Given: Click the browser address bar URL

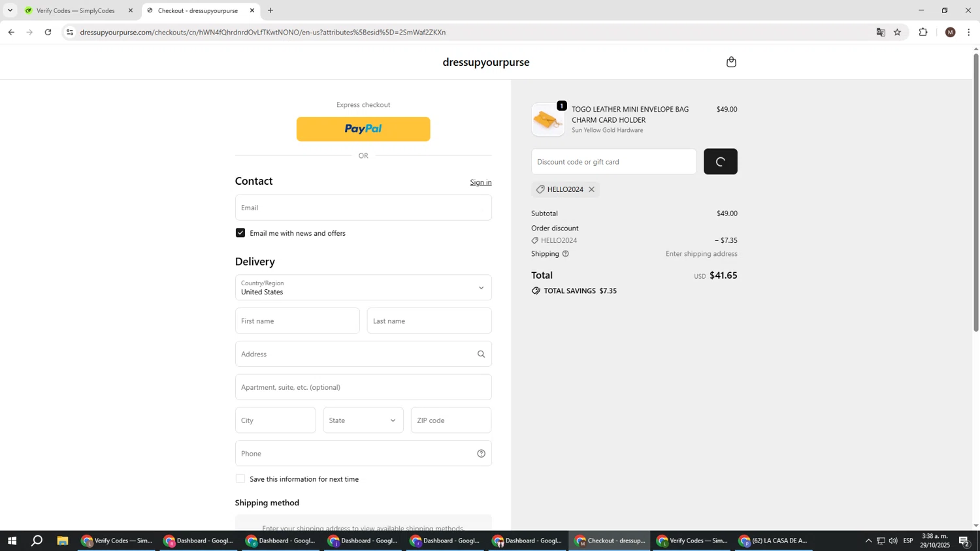Looking at the screenshot, I should click(x=263, y=32).
